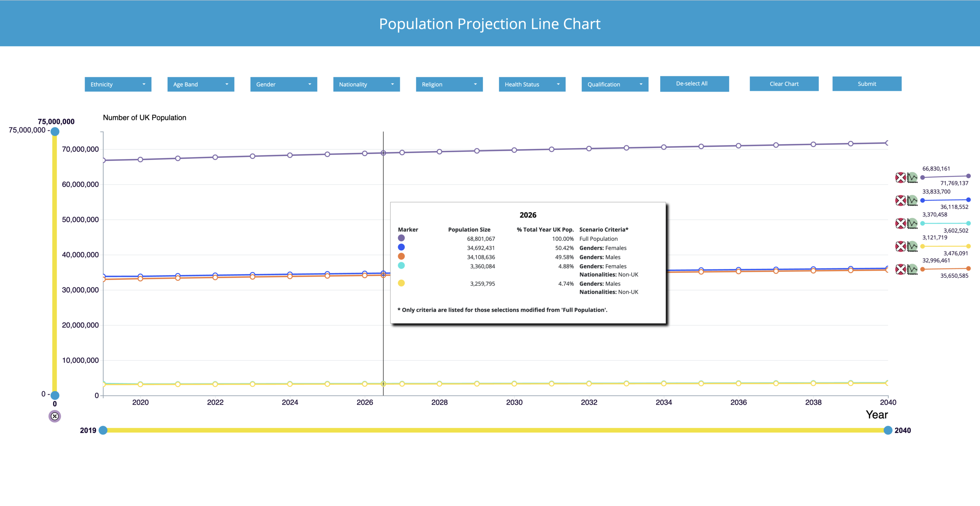The width and height of the screenshot is (980, 506).
Task: Click the 2032 x-axis year label
Action: (589, 402)
